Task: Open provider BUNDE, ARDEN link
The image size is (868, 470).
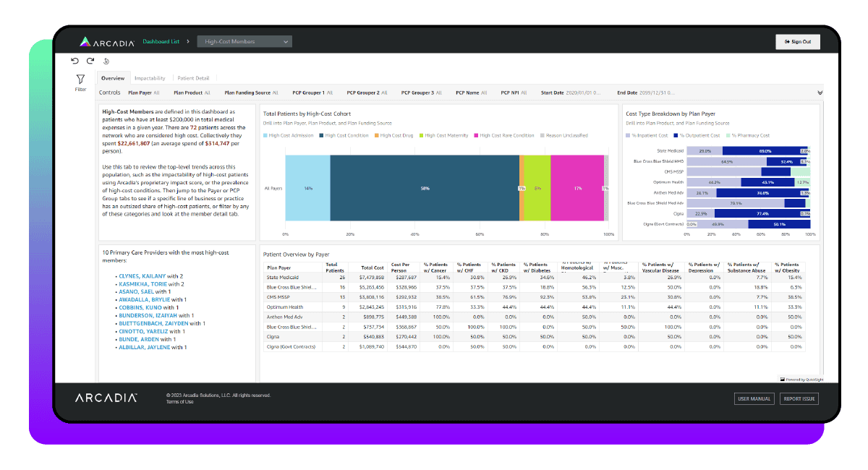Action: point(140,339)
